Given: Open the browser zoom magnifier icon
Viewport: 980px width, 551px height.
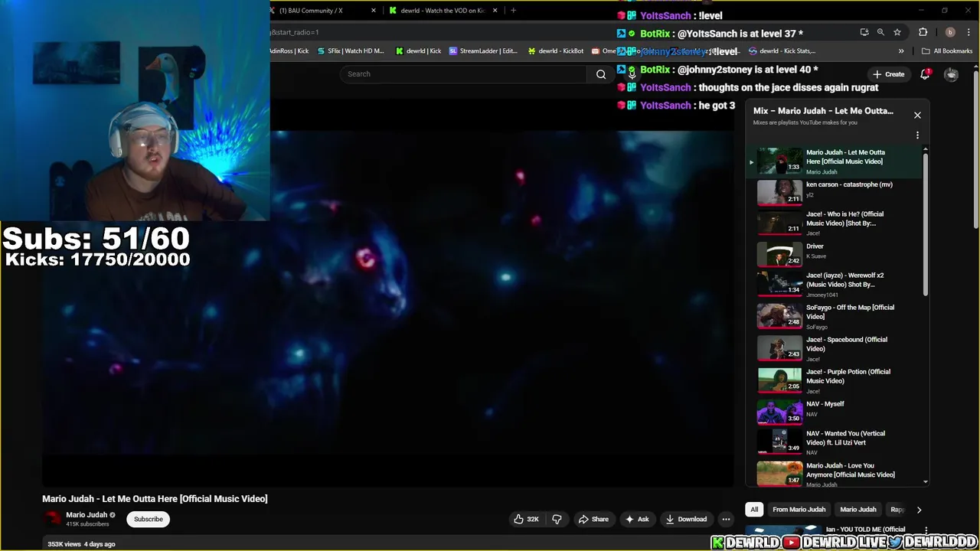Looking at the screenshot, I should (880, 32).
